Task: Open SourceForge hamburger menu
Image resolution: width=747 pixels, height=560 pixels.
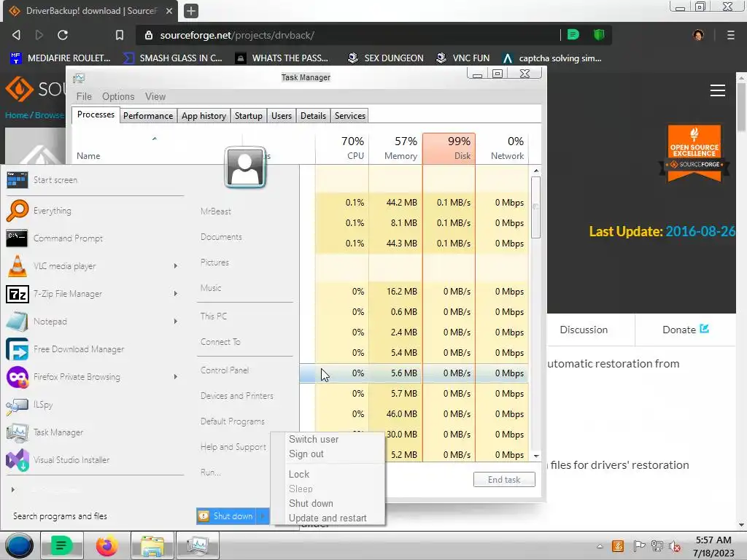Action: point(718,90)
